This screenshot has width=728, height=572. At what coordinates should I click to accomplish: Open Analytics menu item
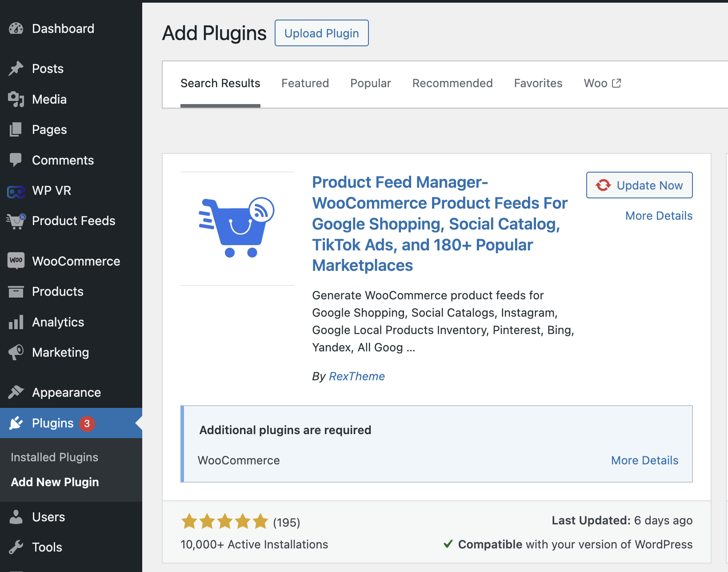coord(71,322)
